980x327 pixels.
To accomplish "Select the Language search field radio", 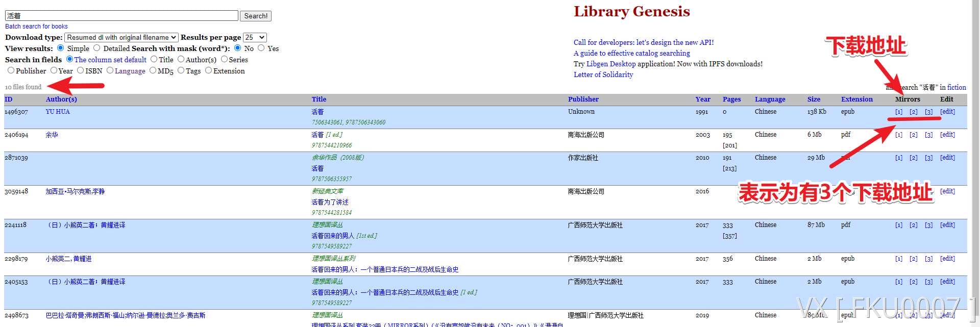I will 110,70.
